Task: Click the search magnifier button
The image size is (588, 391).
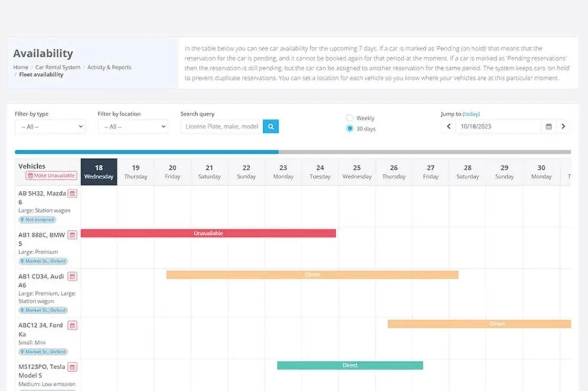Action: (x=271, y=127)
